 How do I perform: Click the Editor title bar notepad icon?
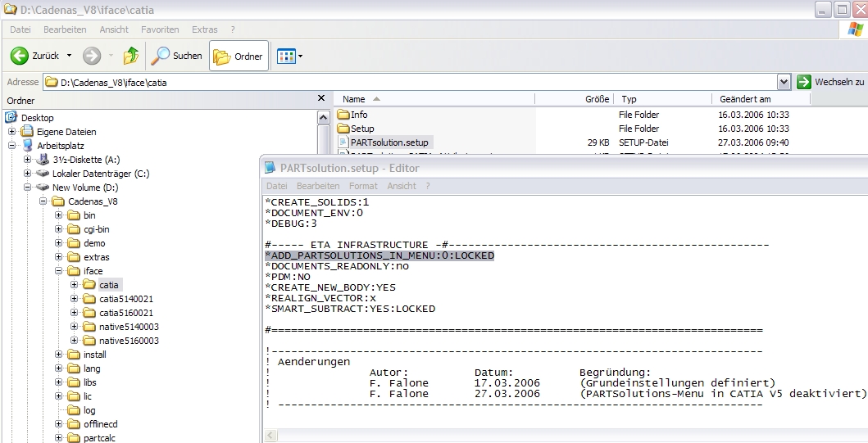coord(270,168)
